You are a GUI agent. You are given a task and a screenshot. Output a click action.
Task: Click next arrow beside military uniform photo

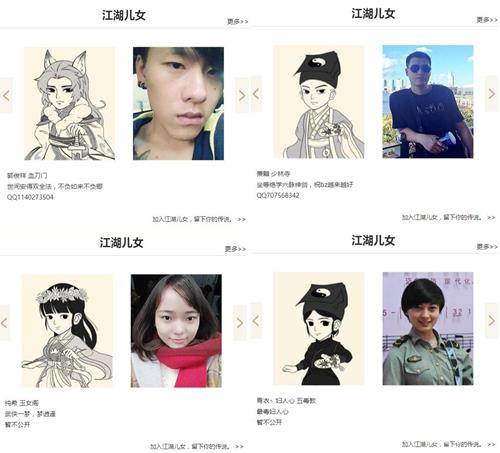point(491,321)
